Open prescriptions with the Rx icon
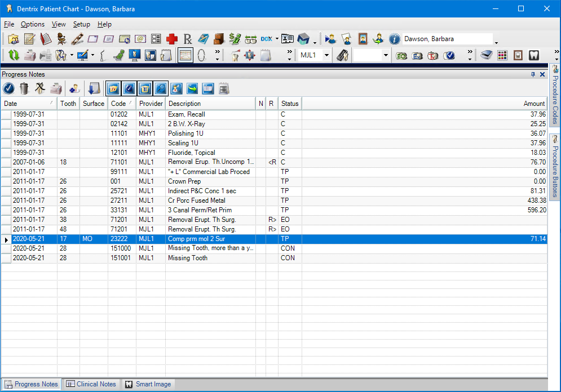The height and width of the screenshot is (392, 561). 188,39
